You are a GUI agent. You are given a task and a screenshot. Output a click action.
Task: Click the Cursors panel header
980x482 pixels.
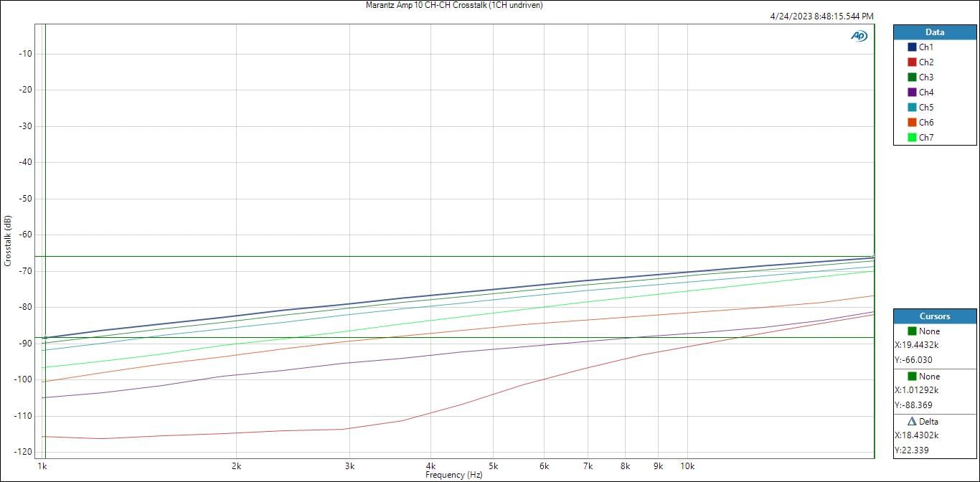pos(934,316)
